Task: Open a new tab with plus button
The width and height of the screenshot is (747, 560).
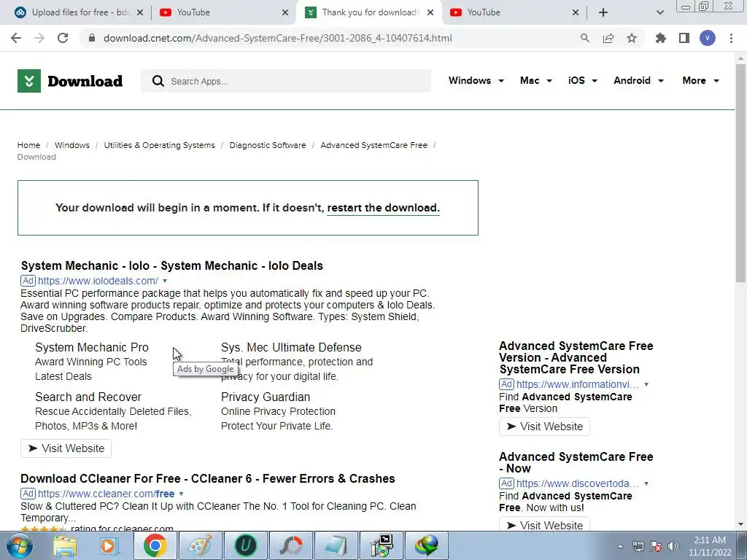Action: (x=603, y=12)
